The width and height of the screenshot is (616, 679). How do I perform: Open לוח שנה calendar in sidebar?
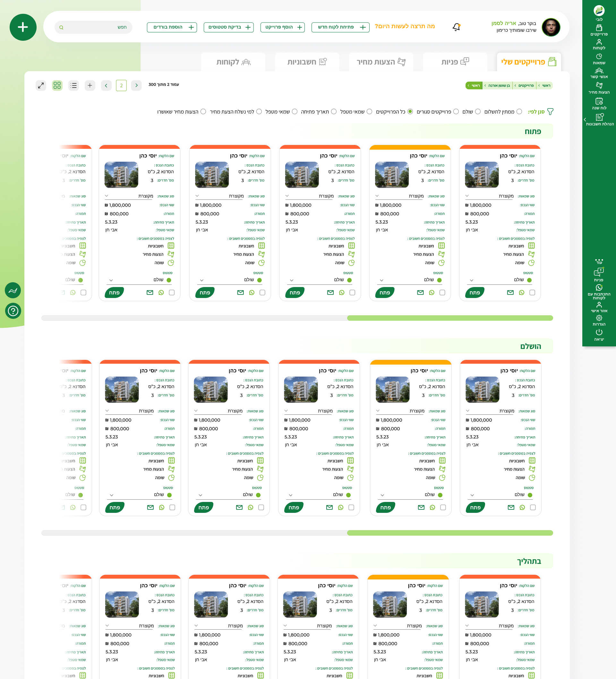pos(599,104)
